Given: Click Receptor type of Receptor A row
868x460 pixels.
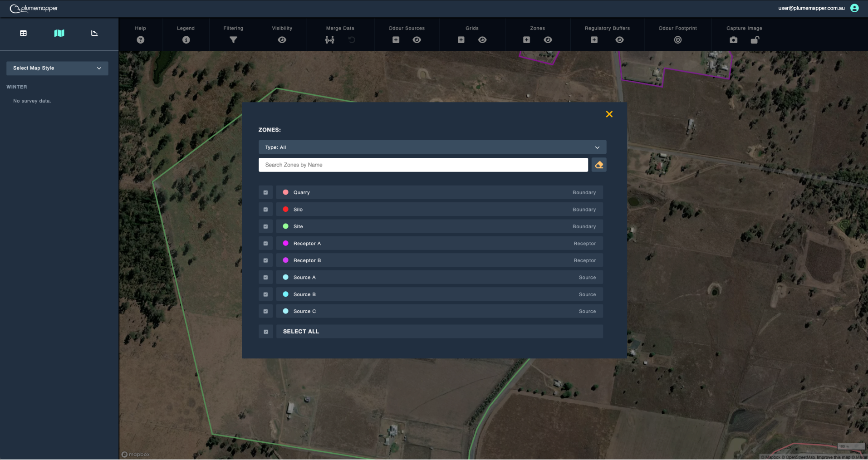Looking at the screenshot, I should tap(585, 244).
